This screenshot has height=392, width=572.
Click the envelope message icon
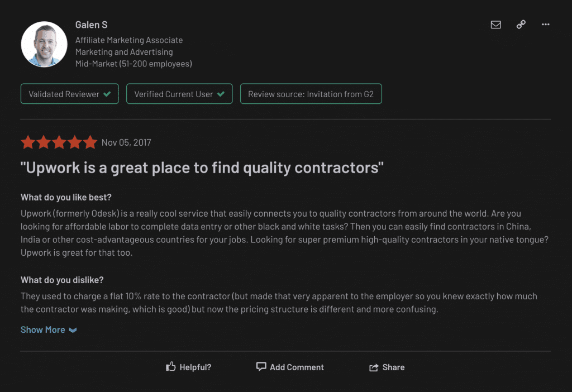(495, 25)
